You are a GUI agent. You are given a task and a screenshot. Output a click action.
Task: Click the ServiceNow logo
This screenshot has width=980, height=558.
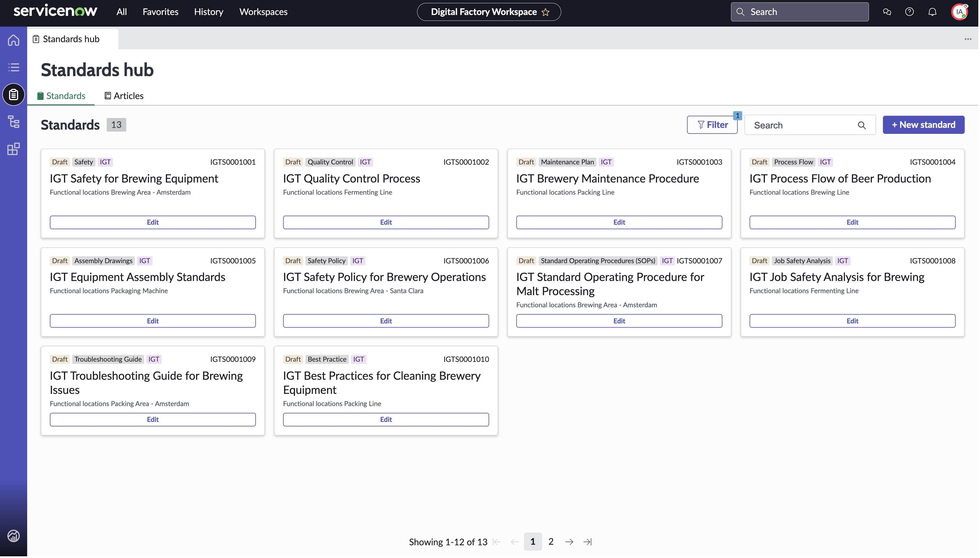click(55, 11)
